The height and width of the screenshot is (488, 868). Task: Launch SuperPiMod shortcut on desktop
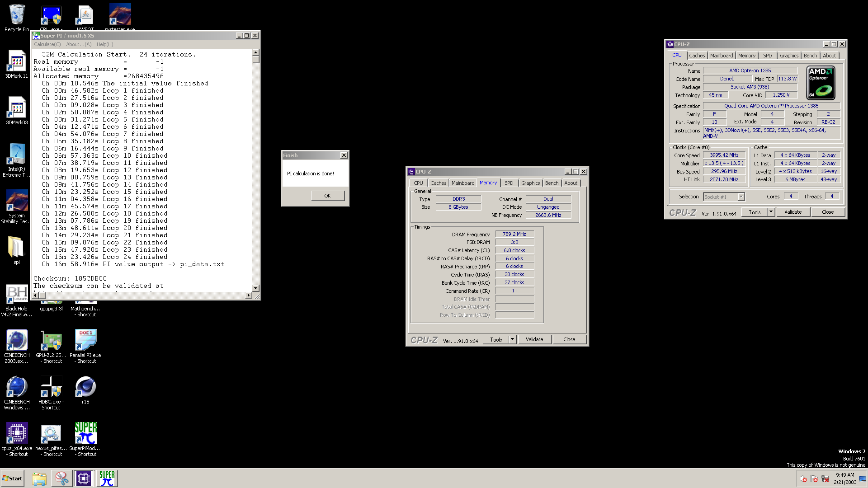coord(85,440)
